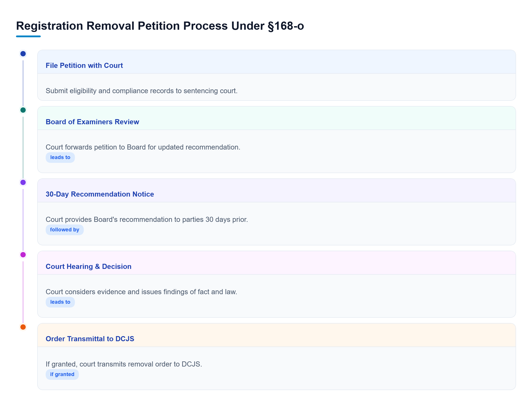Select the 'File Petition with Court' heading
Viewport: 532px width, 406px height.
(84, 65)
